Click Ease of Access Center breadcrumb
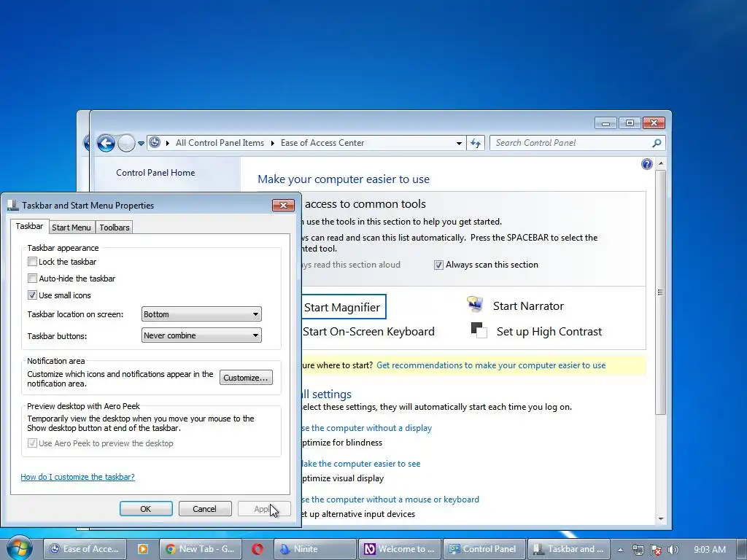Image resolution: width=747 pixels, height=560 pixels. point(322,143)
